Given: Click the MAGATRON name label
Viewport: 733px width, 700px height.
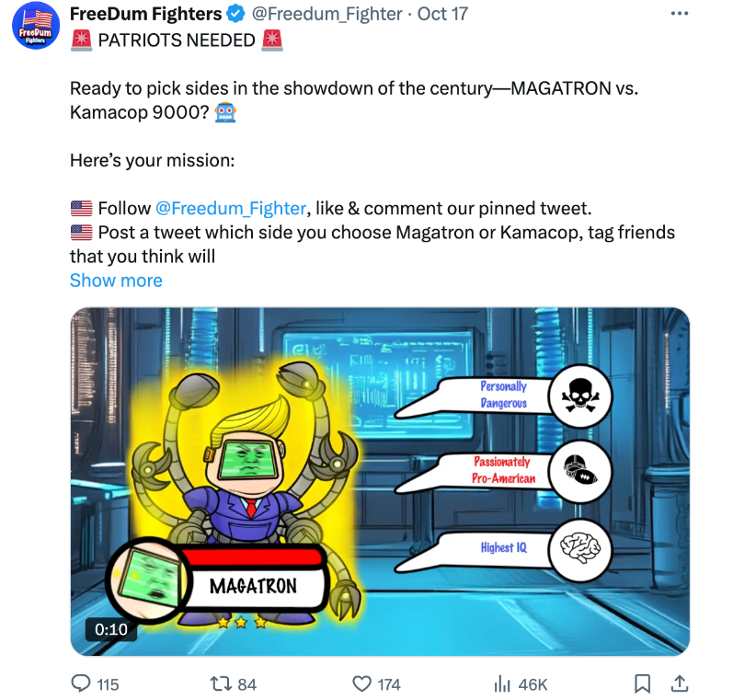Looking at the screenshot, I should (x=253, y=586).
